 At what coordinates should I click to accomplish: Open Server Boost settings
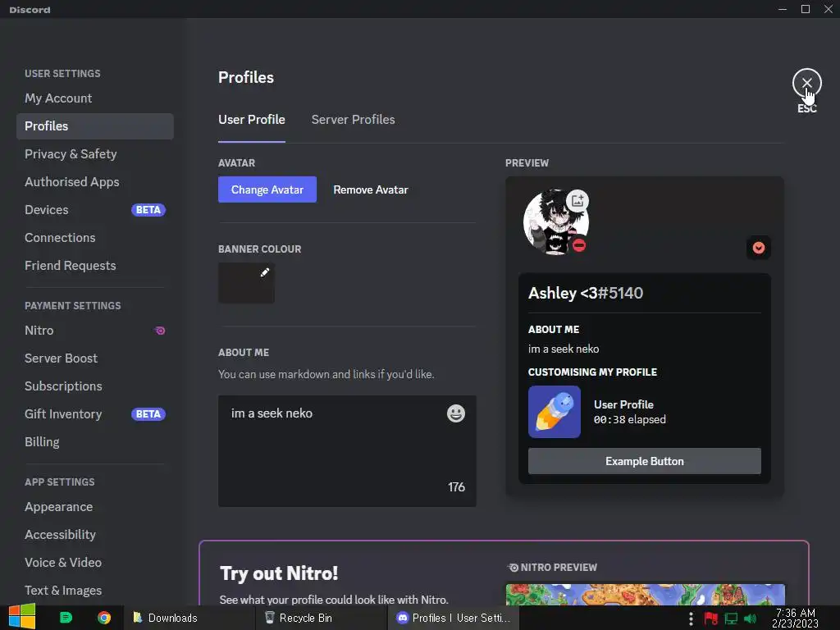tap(95, 358)
